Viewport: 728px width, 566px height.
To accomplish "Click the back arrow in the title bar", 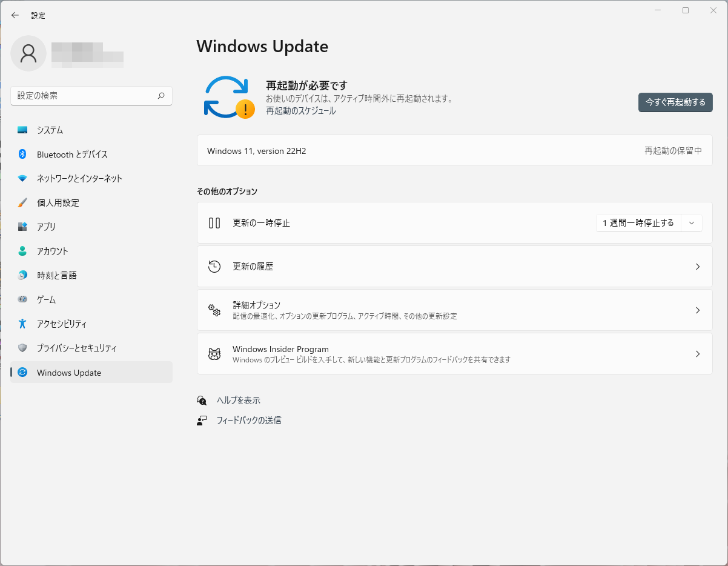I will 15,15.
